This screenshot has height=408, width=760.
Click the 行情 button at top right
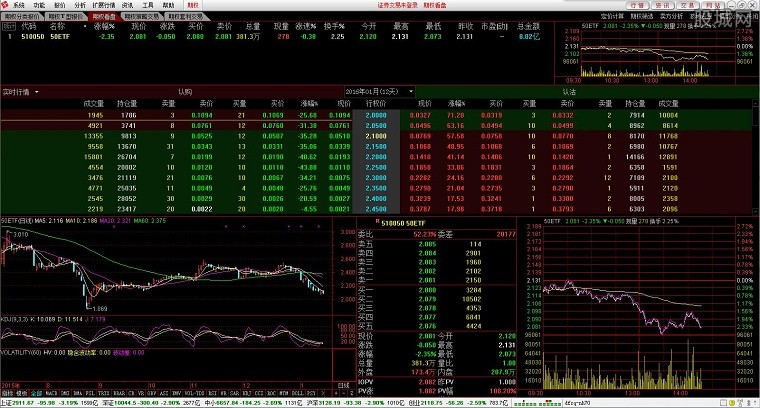[637, 5]
